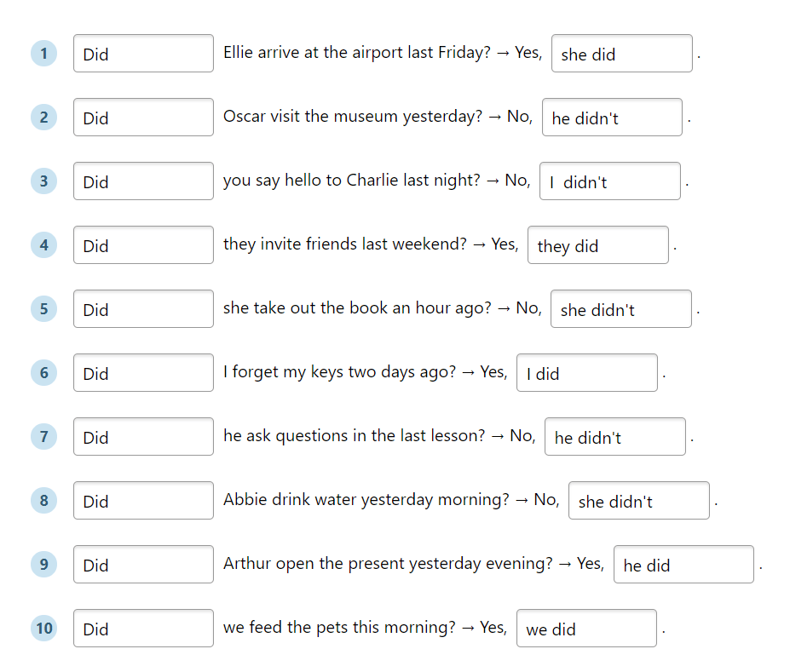The width and height of the screenshot is (790, 672).
Task: Click the 'Did' field before 'Oscar visit'
Action: point(143,118)
